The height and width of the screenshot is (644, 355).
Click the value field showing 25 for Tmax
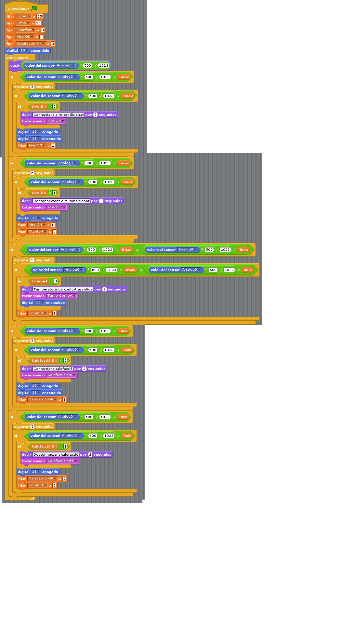(40, 16)
